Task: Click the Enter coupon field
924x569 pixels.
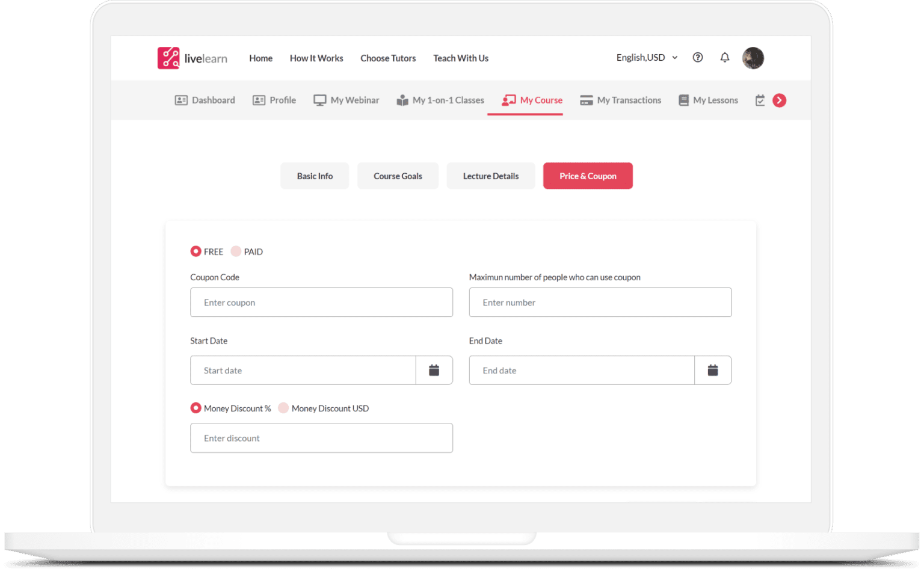Action: pos(321,302)
